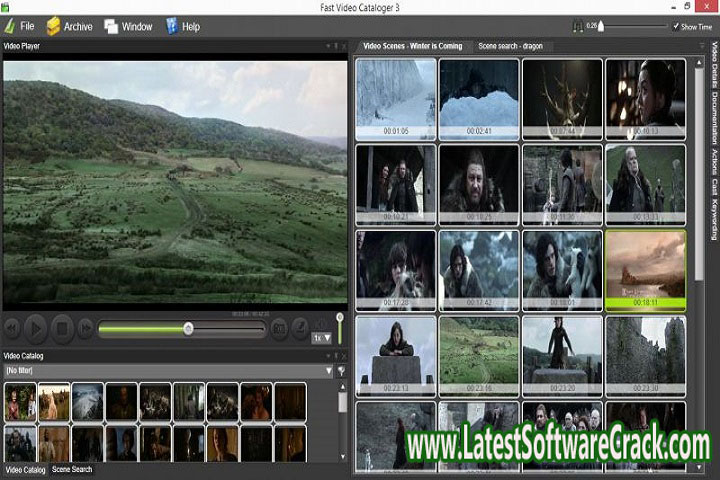Switch to the Scene Search bottom tab
Image resolution: width=720 pixels, height=480 pixels.
(72, 469)
